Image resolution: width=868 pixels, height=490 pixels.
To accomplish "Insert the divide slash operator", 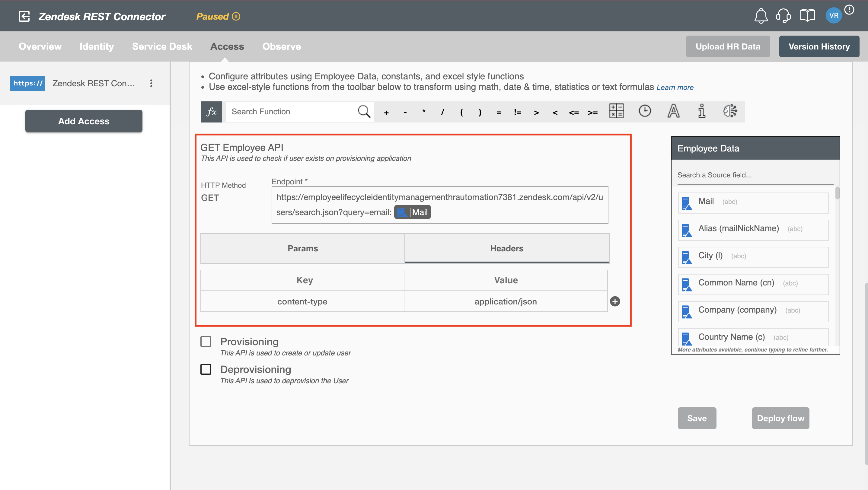I will (x=442, y=112).
